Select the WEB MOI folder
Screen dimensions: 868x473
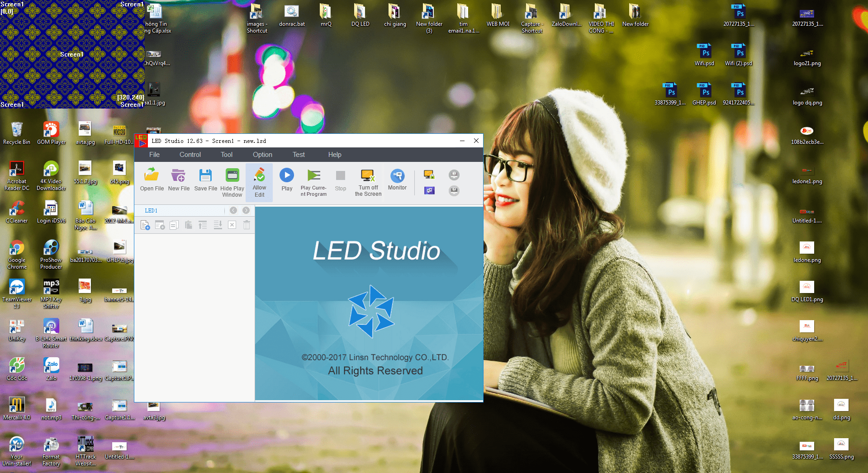pyautogui.click(x=498, y=15)
